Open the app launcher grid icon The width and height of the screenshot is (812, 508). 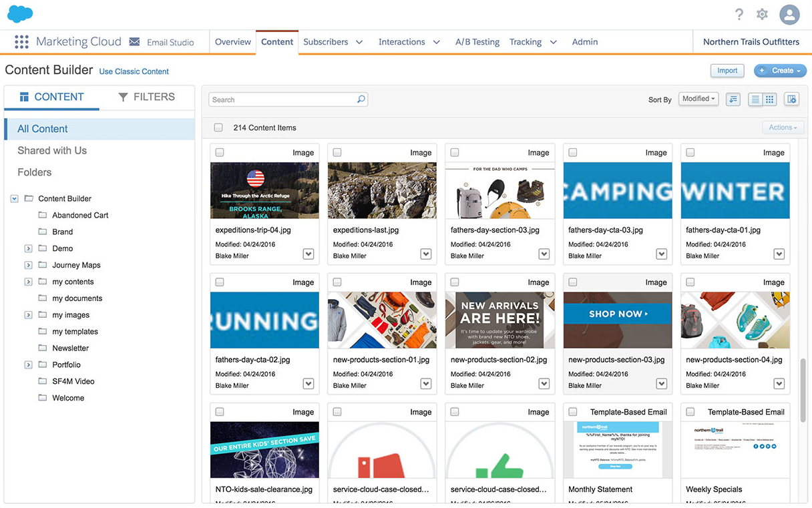click(21, 41)
